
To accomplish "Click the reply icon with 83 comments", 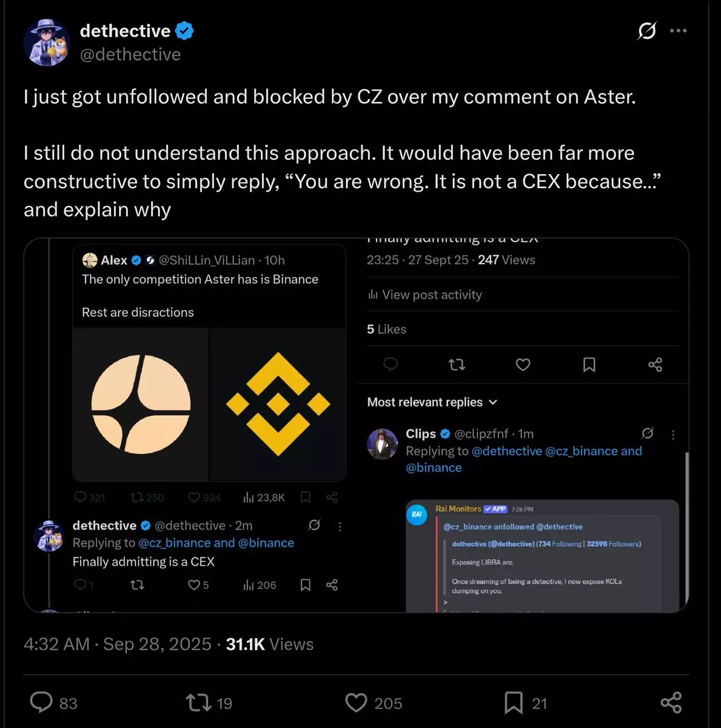I will (41, 703).
